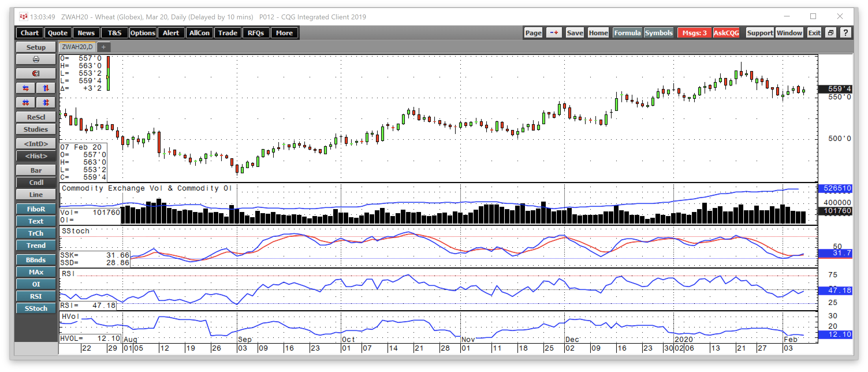
Task: Click the 559'4 current price marker
Action: [835, 89]
